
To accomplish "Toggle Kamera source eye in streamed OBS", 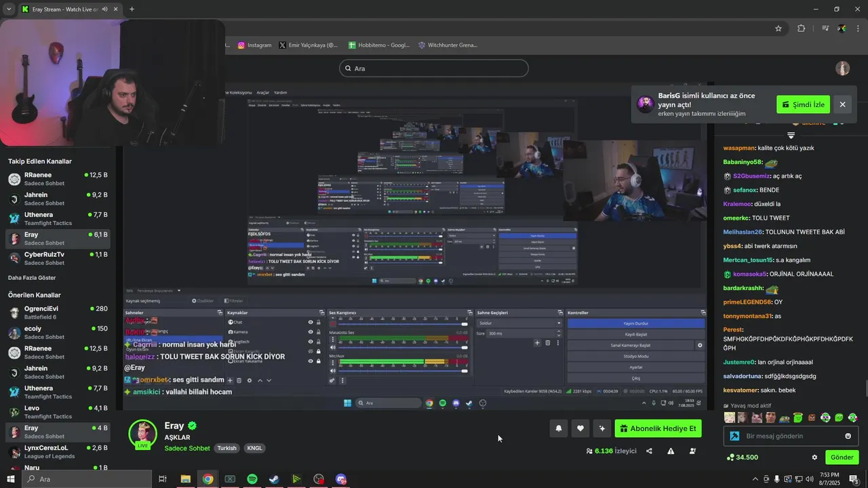I will pyautogui.click(x=311, y=331).
